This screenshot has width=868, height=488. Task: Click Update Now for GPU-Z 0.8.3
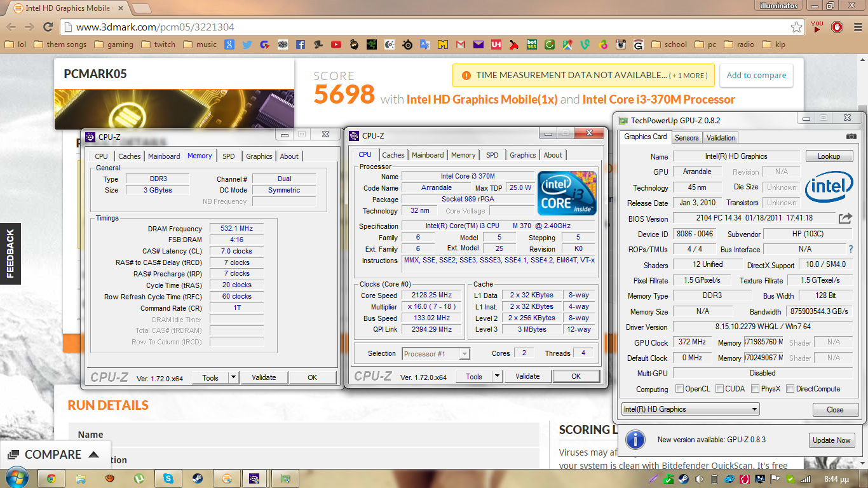click(831, 440)
